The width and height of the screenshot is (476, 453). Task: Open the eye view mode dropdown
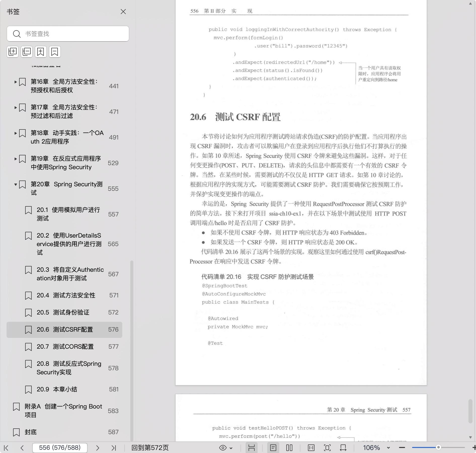click(226, 448)
